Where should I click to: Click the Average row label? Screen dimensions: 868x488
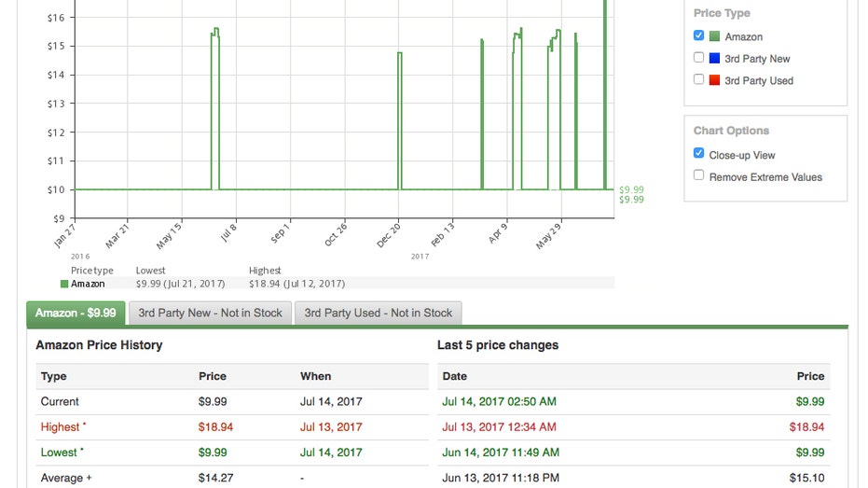click(x=66, y=478)
